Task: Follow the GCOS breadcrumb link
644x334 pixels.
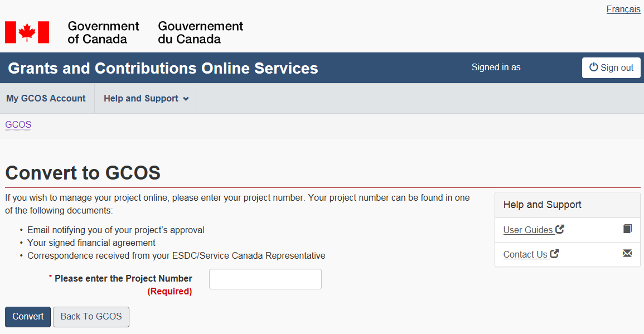Action: (18, 125)
